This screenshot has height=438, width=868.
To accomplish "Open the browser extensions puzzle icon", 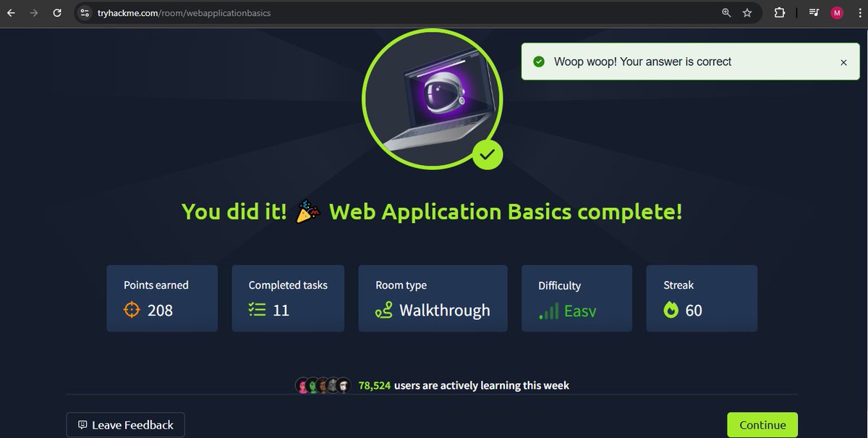I will (780, 13).
